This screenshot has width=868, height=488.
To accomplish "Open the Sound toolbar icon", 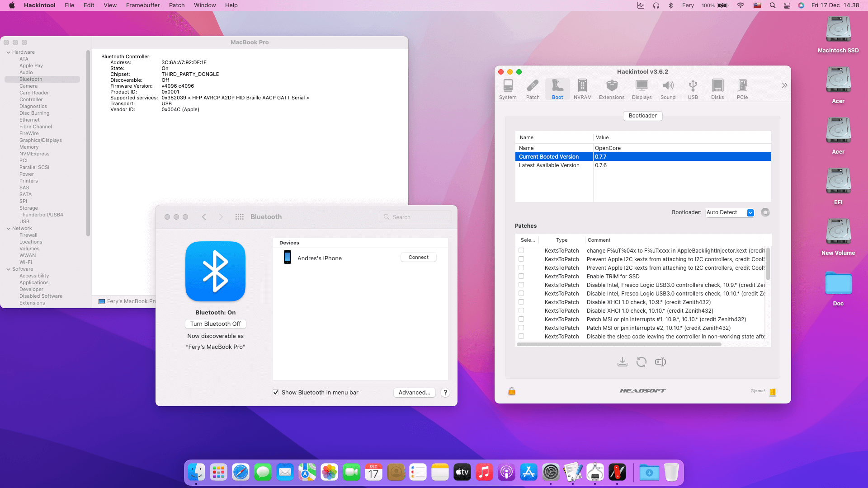I will (668, 89).
